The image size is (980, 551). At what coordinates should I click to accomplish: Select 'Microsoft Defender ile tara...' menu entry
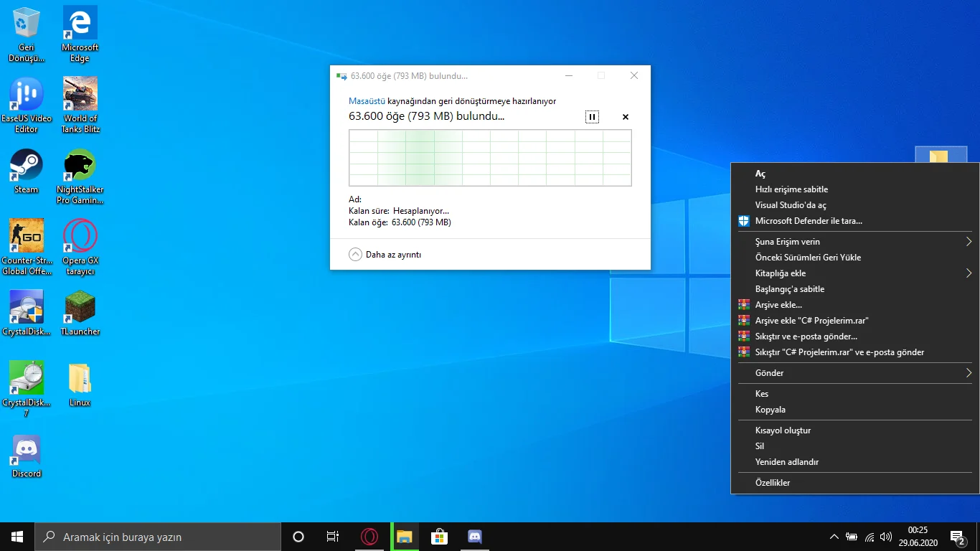pos(809,221)
